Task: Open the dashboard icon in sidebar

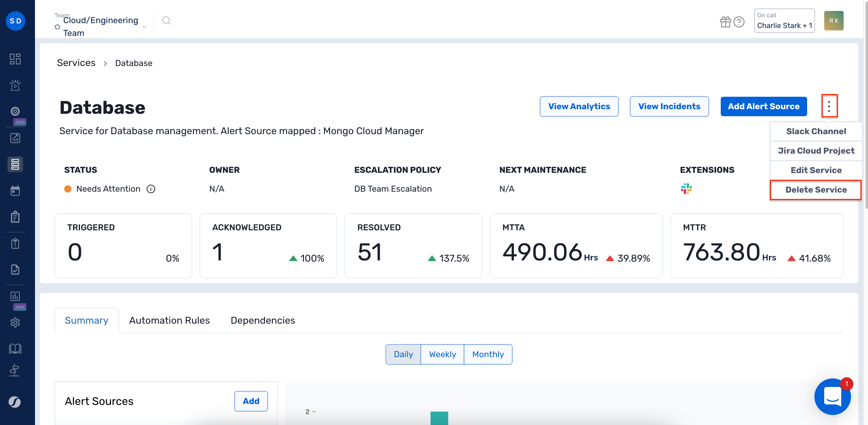Action: (15, 59)
